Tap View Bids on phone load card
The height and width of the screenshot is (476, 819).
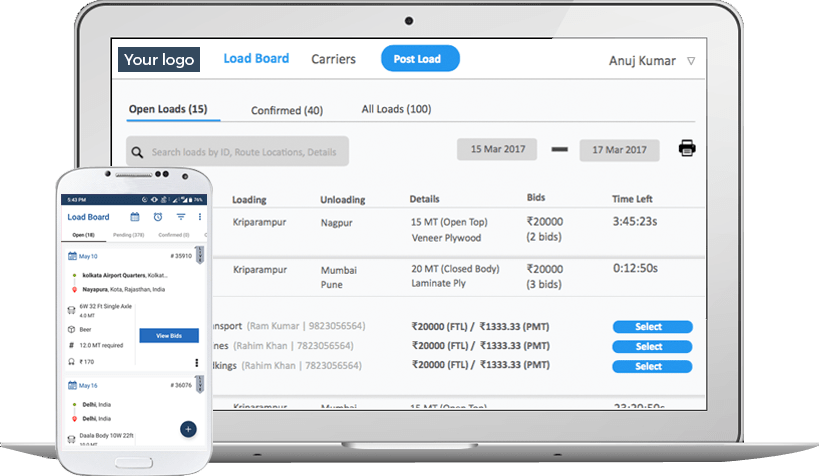(169, 335)
